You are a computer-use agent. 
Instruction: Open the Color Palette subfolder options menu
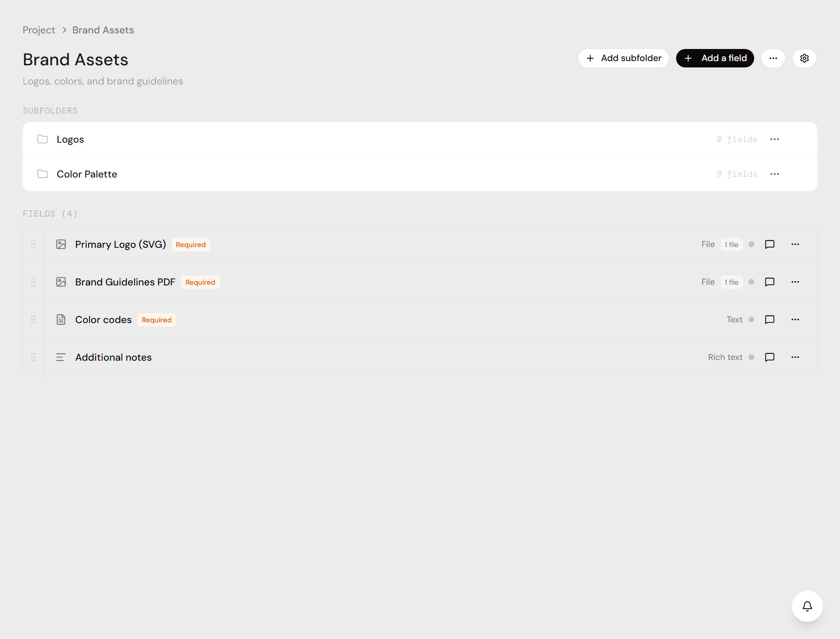(x=775, y=174)
